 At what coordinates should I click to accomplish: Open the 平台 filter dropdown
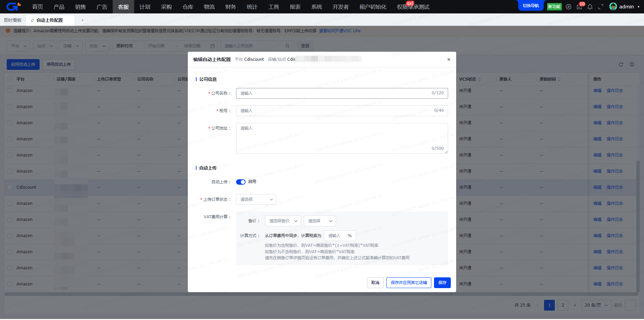[19, 46]
